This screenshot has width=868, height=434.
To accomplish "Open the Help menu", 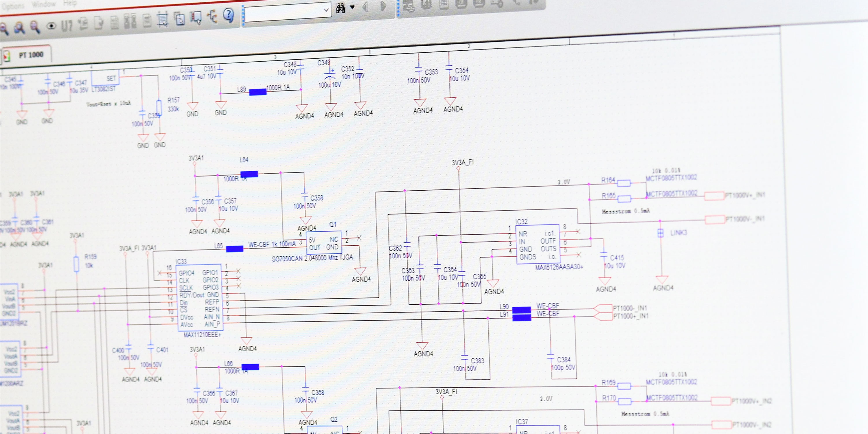I will pyautogui.click(x=70, y=3).
